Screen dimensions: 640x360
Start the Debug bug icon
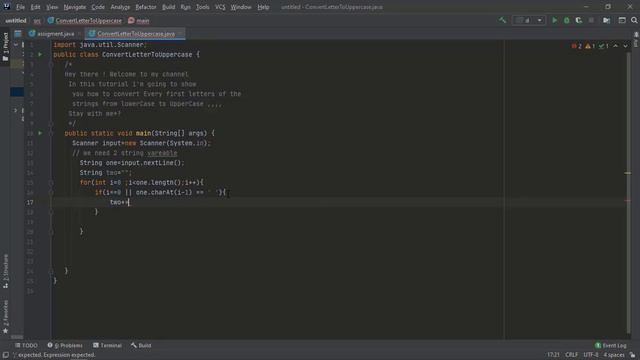click(x=567, y=20)
